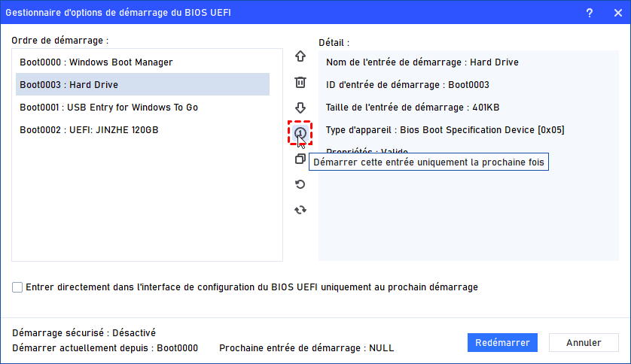The width and height of the screenshot is (631, 364).
Task: Click the Redémarrer button
Action: coord(502,342)
